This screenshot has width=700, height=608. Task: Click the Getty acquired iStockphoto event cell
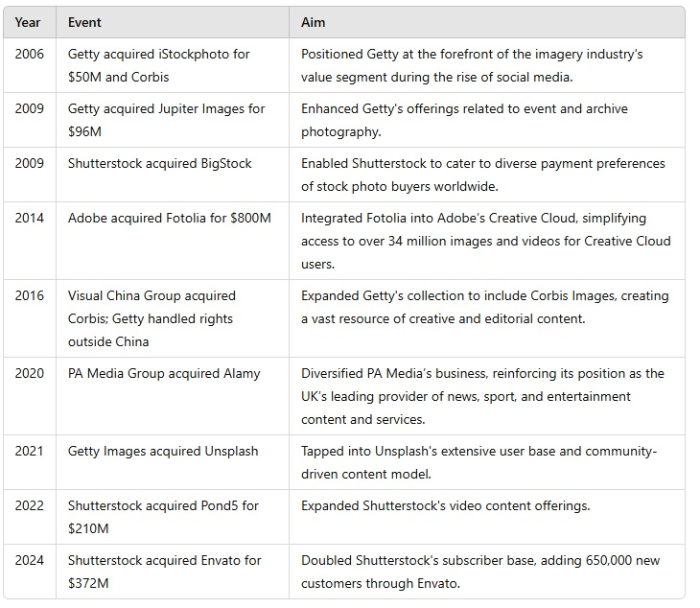click(158, 65)
